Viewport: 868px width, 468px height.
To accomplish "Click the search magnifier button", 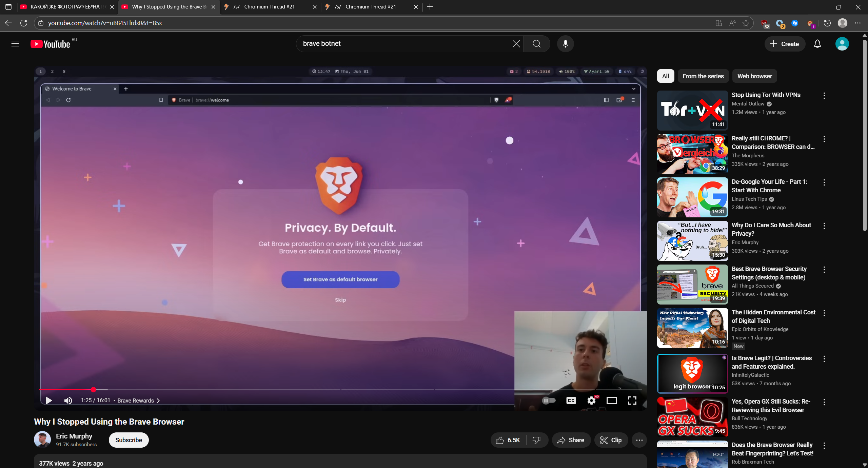I will 536,44.
